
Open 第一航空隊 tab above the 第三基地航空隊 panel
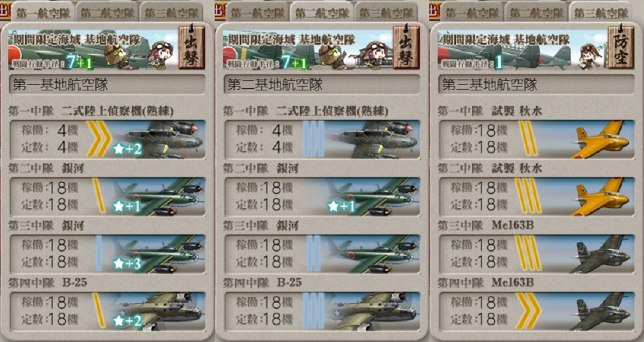point(472,12)
